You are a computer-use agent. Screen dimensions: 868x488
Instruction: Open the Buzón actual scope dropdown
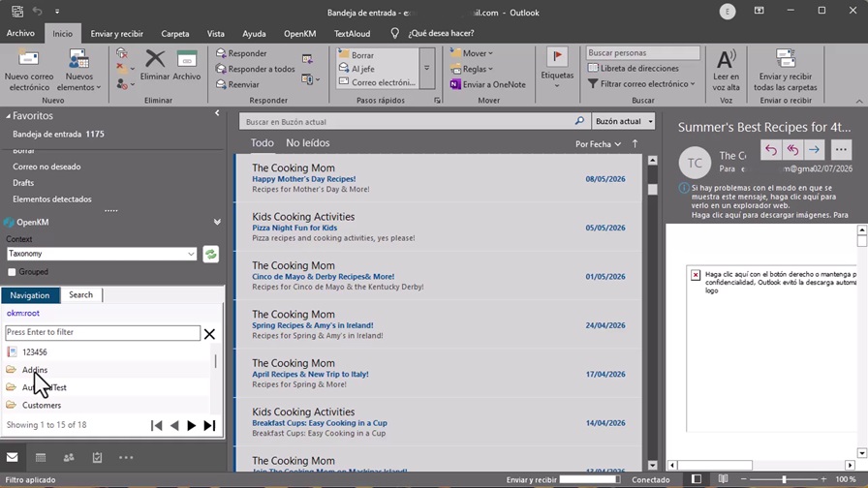(623, 121)
